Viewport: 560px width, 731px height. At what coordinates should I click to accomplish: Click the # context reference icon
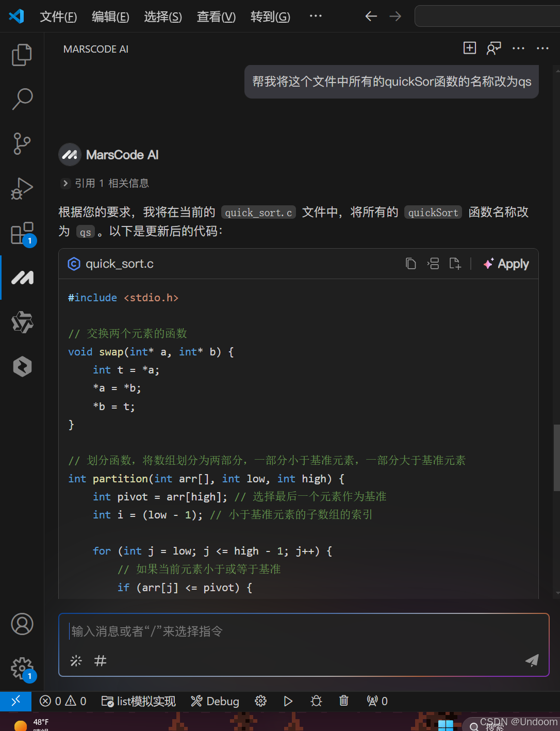[x=101, y=661]
